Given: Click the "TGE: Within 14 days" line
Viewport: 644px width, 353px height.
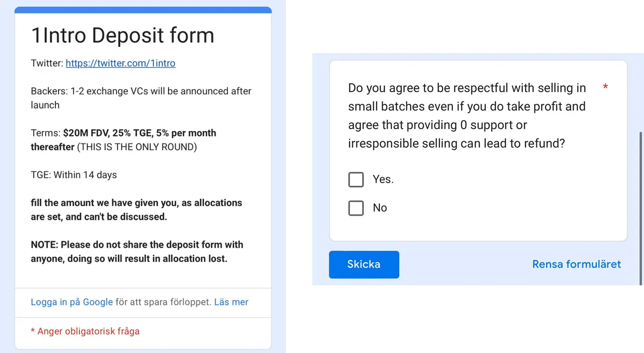Looking at the screenshot, I should 74,175.
